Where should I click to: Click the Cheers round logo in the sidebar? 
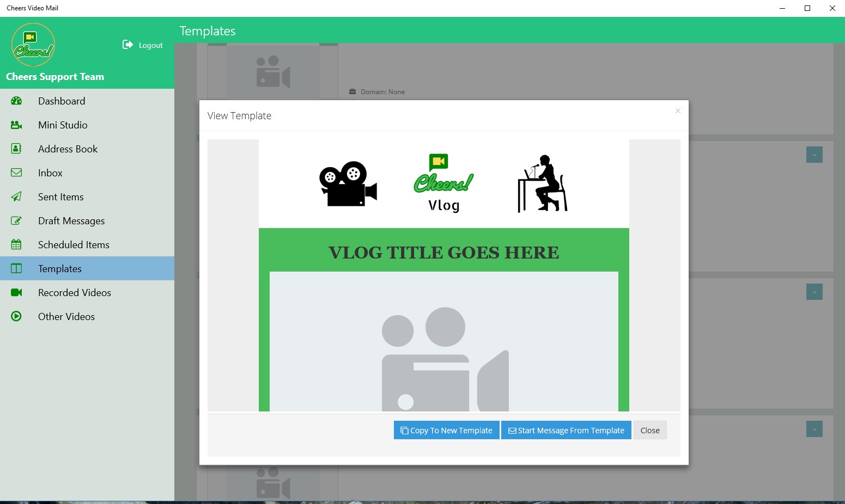click(33, 45)
